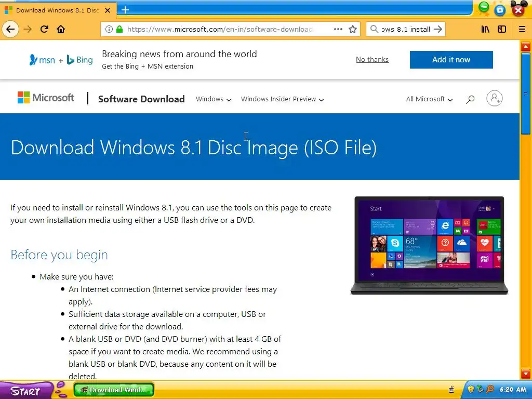This screenshot has width=532, height=399.
Task: Open the Library bookshelf icon
Action: pos(485,29)
